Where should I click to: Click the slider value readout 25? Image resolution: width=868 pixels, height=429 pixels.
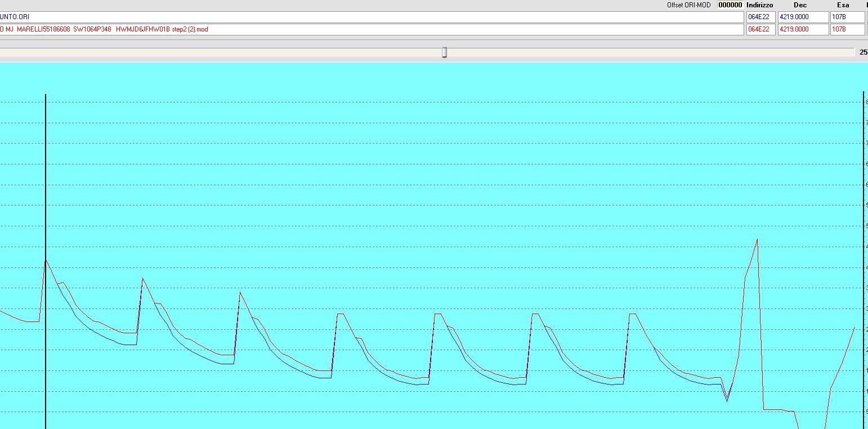coord(863,52)
